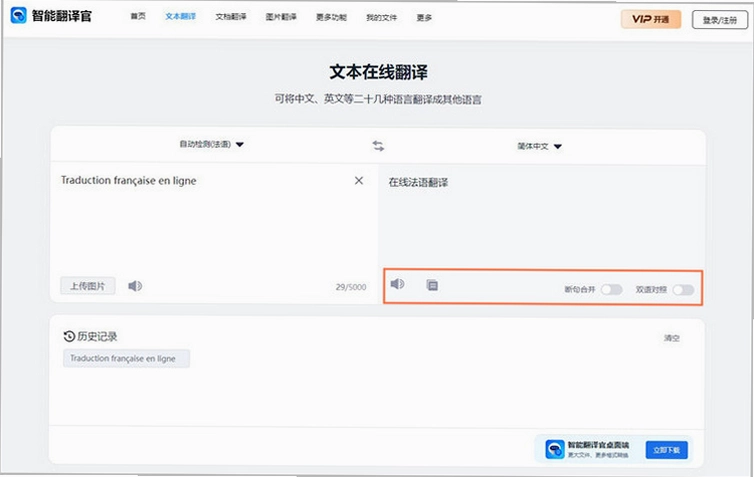Click the 文本在线翻译 heading

[378, 72]
